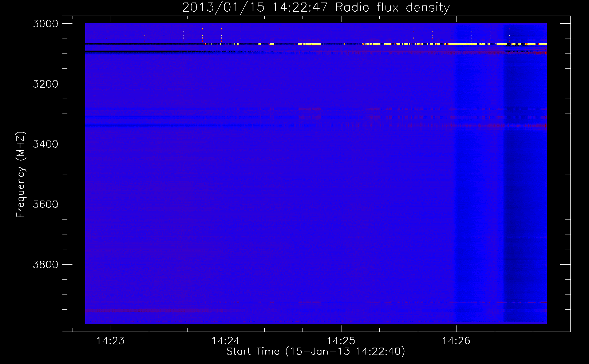Select the 3800 frequency tick label
Viewport: 589px width, 364px height.
point(46,265)
